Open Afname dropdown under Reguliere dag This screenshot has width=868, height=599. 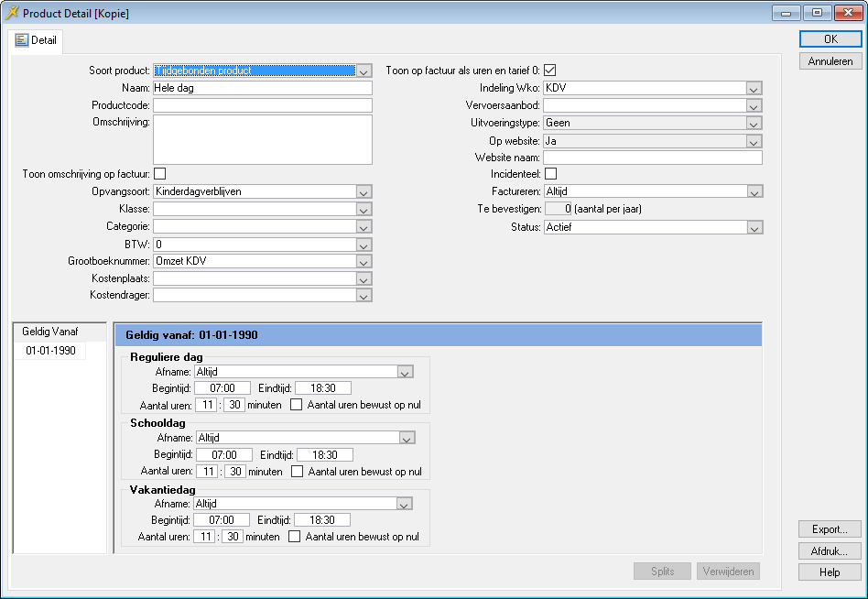(405, 373)
